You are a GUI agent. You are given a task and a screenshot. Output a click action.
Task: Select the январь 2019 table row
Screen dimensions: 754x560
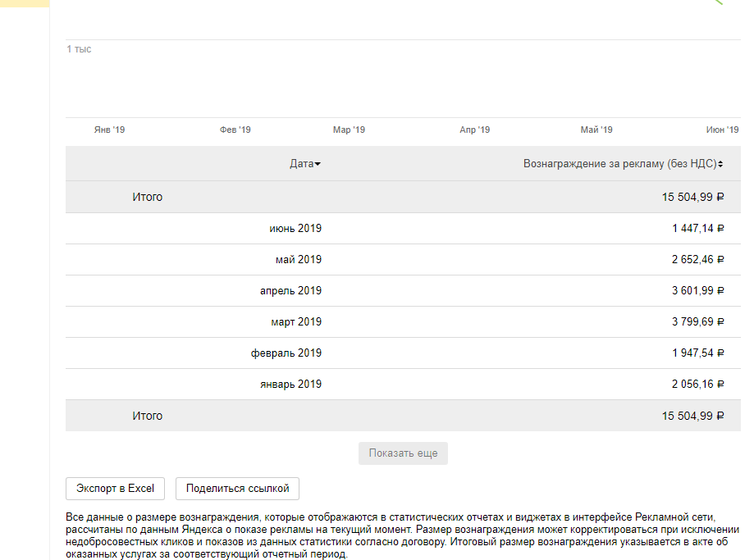[x=289, y=385]
